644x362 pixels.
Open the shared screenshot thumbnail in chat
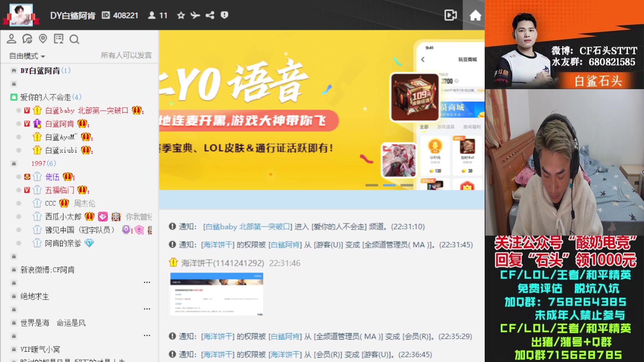[x=217, y=294]
